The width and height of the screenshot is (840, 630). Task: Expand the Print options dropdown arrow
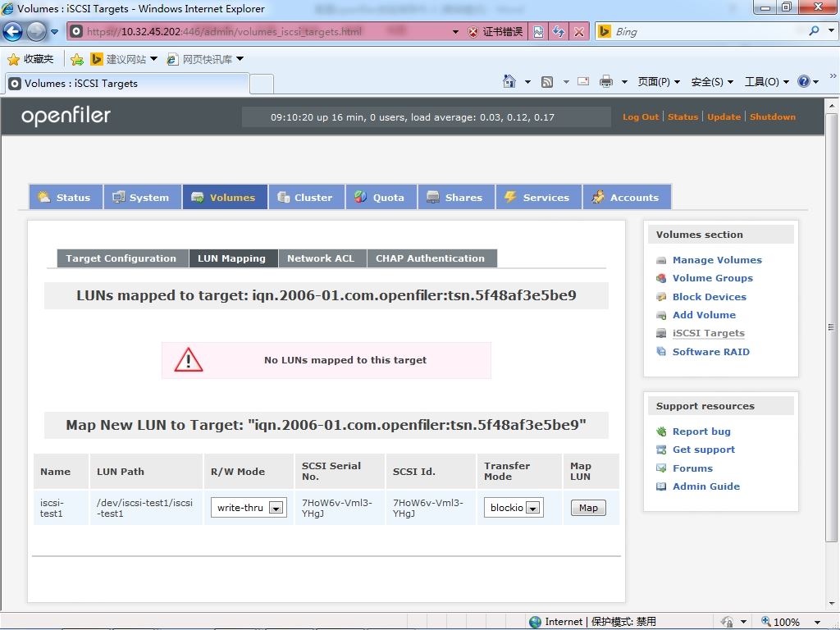624,82
